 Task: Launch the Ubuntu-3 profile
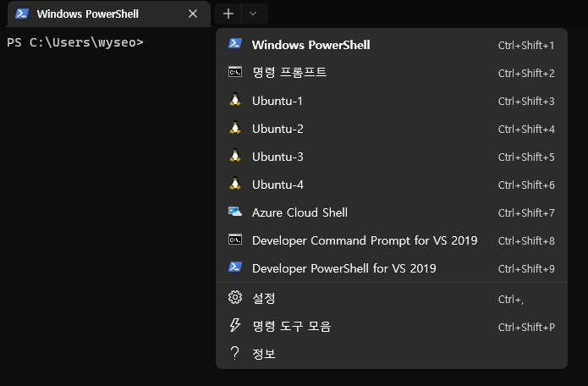coord(392,157)
